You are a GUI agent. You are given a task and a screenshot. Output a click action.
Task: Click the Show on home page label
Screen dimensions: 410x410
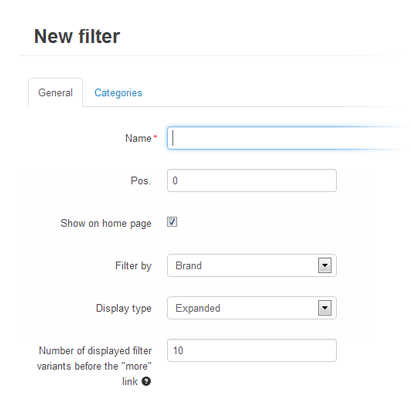pos(106,223)
